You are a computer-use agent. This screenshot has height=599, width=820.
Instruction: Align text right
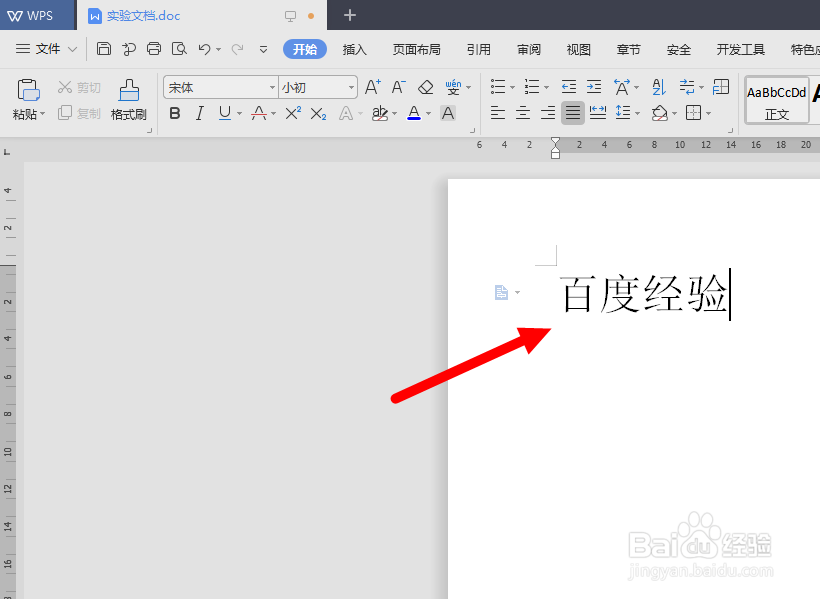tap(548, 113)
